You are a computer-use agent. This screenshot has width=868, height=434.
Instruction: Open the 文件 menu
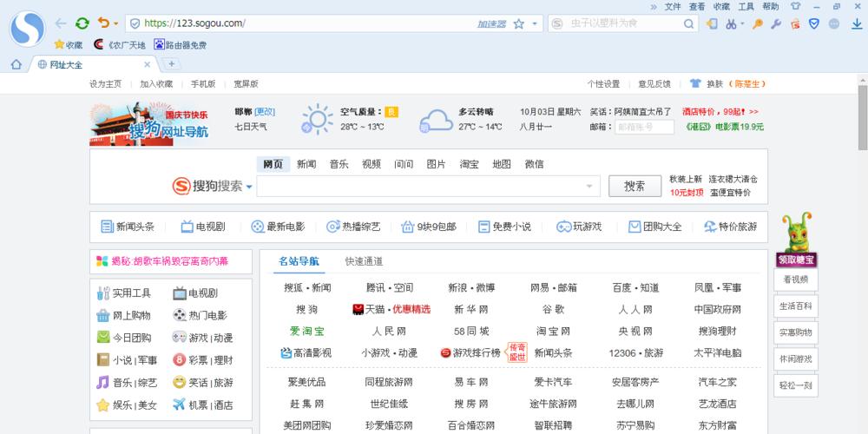point(672,7)
